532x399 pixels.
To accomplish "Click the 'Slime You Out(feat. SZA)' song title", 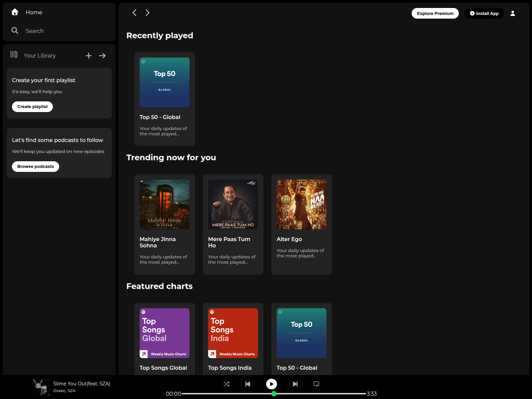I will pos(82,383).
